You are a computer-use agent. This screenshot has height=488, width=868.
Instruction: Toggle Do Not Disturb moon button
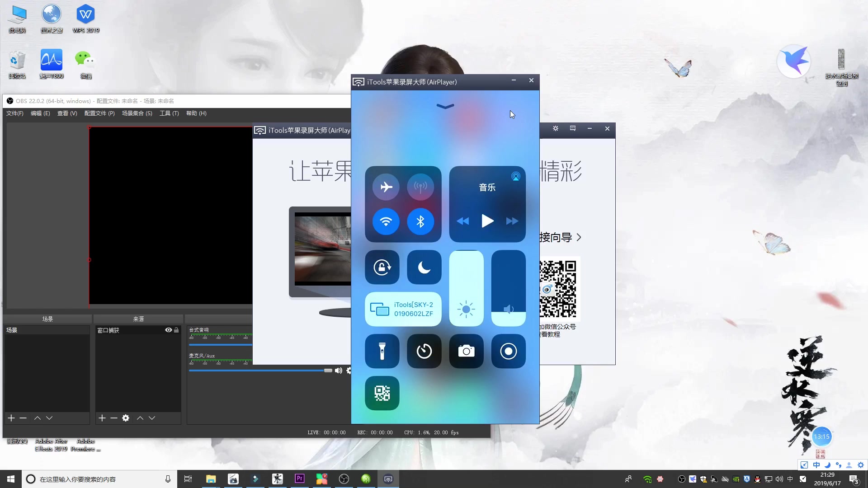click(424, 267)
